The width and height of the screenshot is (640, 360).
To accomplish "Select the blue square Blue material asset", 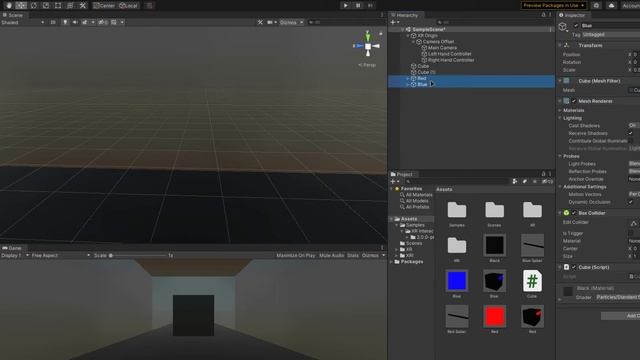I will (457, 281).
